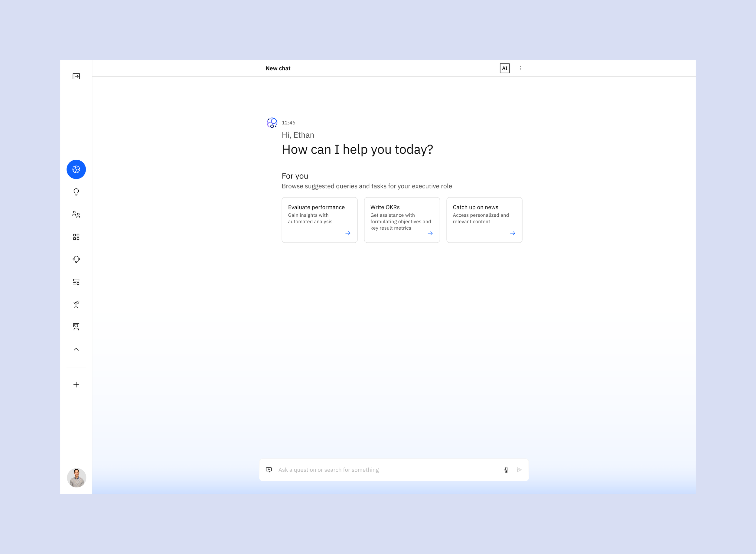
Task: Click the plus add icon in sidebar
Action: pyautogui.click(x=76, y=385)
